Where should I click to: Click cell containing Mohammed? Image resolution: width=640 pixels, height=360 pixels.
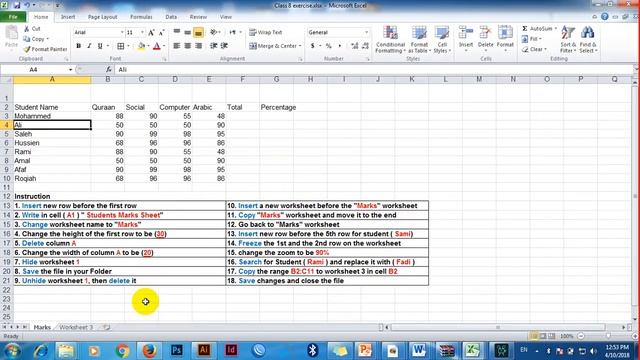pyautogui.click(x=52, y=116)
